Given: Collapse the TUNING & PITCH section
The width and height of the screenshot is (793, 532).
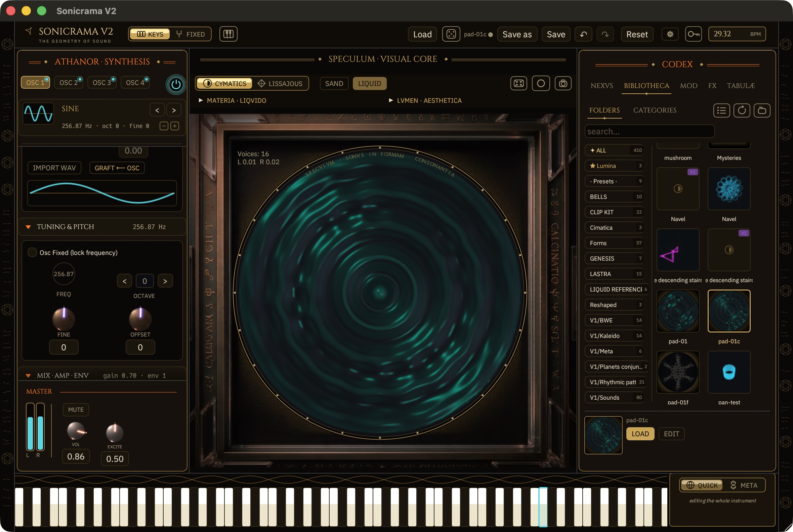Looking at the screenshot, I should (x=29, y=227).
